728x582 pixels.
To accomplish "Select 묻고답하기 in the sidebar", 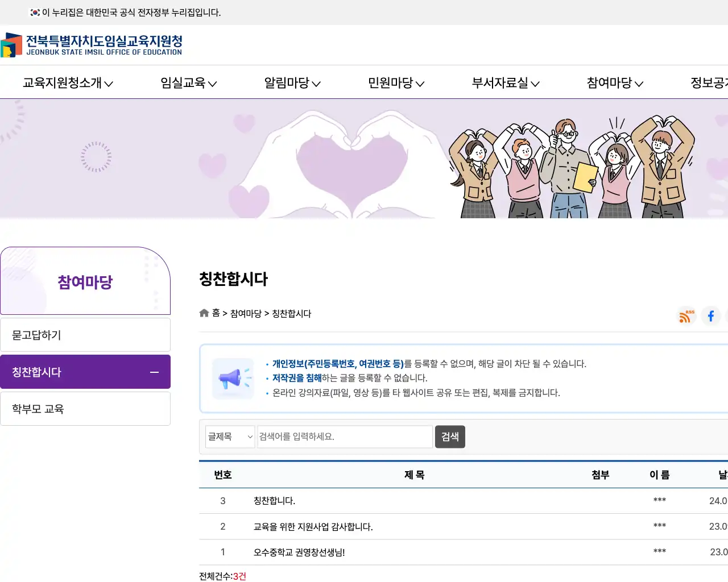I will 85,334.
